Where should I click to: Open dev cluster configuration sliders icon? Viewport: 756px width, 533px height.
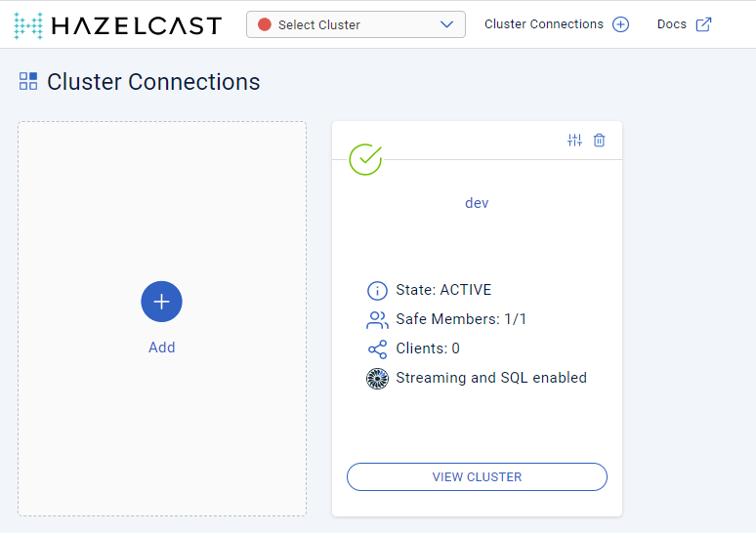(x=574, y=141)
